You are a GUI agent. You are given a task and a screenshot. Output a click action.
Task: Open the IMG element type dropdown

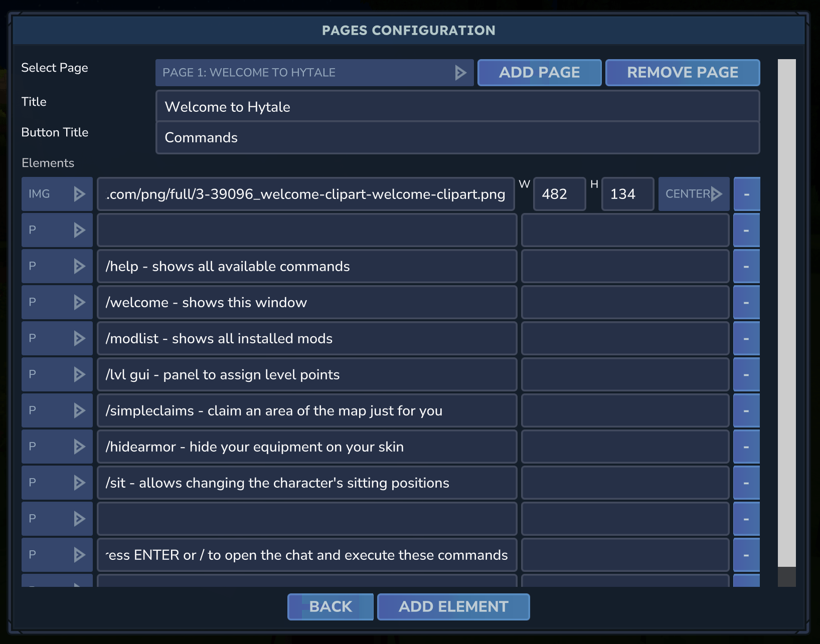[x=57, y=194]
